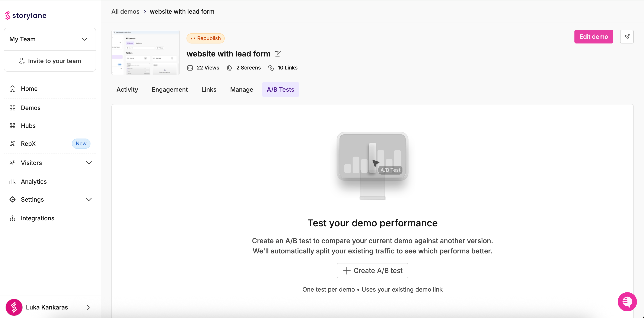Click the share paper-plane icon
This screenshot has width=644, height=318.
coord(627,37)
